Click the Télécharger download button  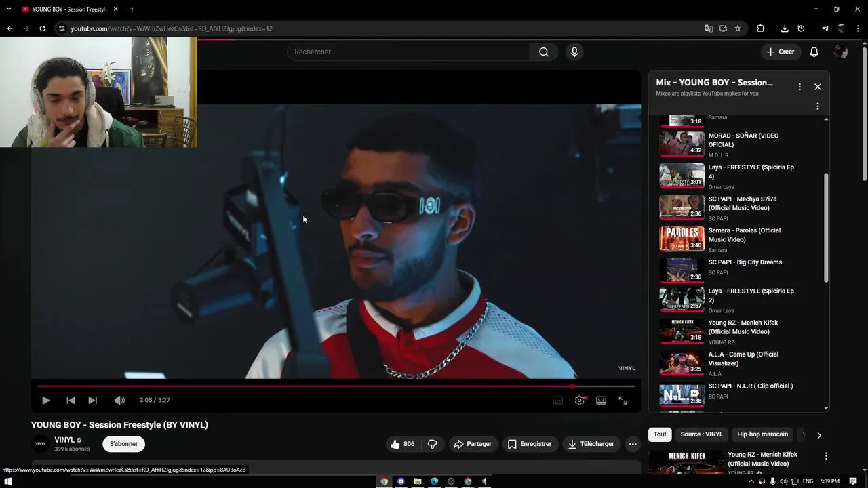pyautogui.click(x=591, y=444)
